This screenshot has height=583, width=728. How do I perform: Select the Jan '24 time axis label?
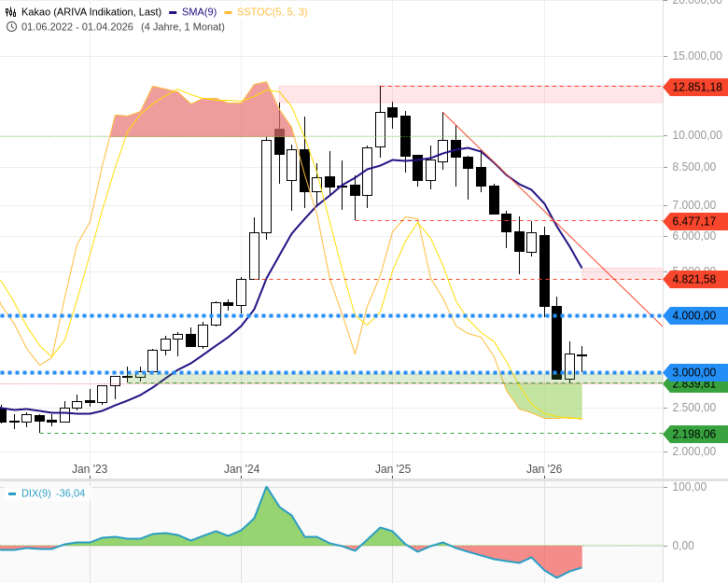tap(242, 469)
